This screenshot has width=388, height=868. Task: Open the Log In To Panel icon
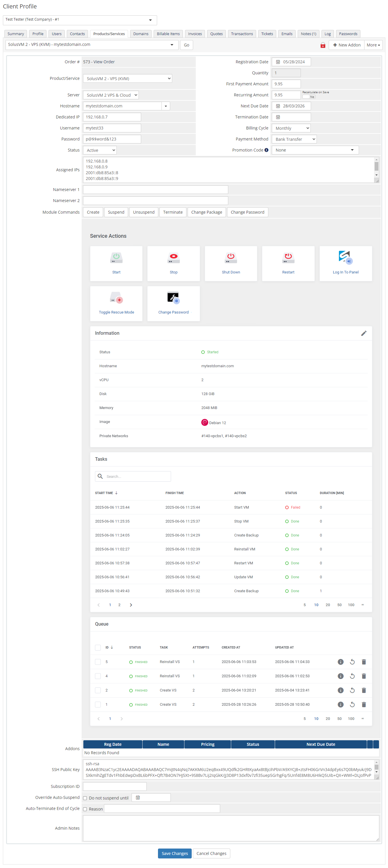tap(346, 257)
